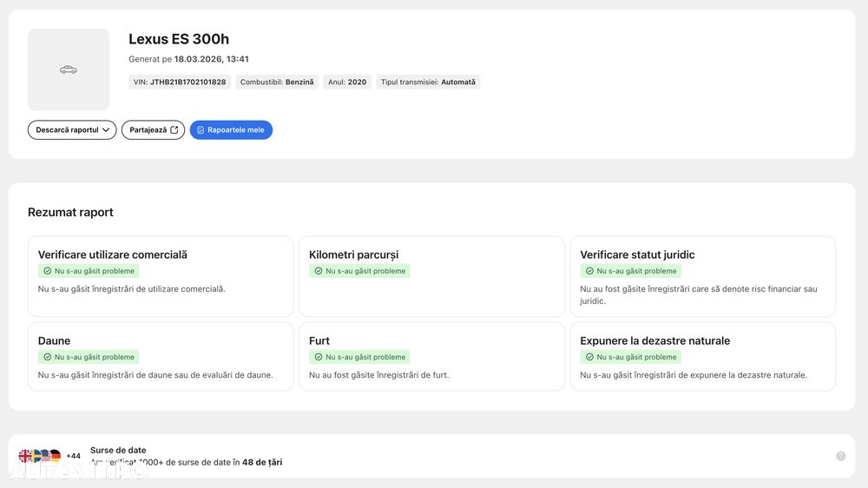Select the Verificare utilizare comercială card

tap(161, 276)
